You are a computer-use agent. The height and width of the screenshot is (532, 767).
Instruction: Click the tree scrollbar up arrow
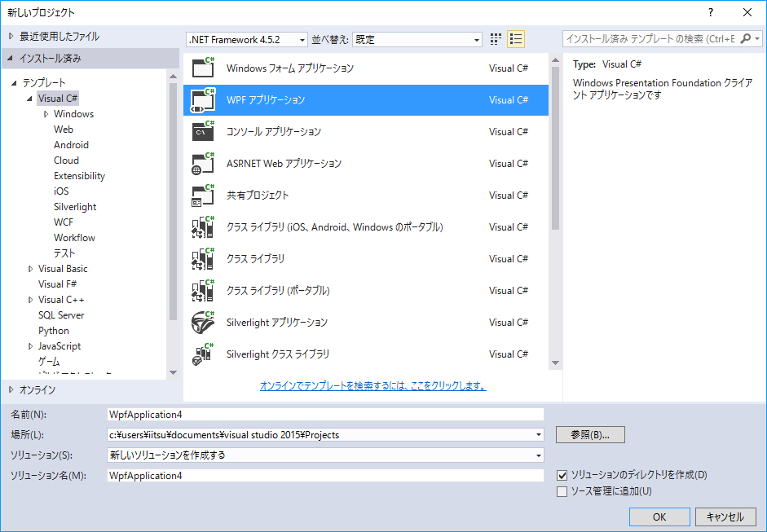(x=173, y=76)
